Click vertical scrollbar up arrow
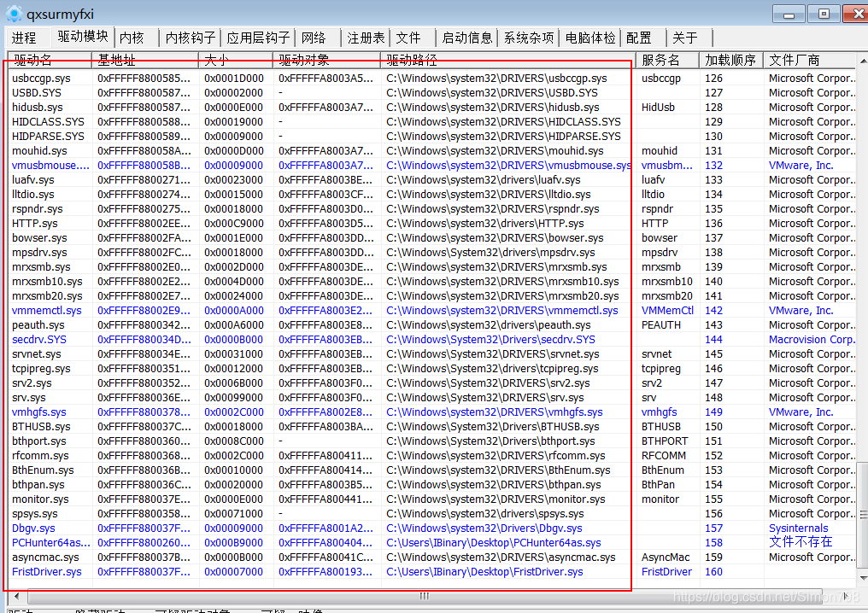Image resolution: width=868 pixels, height=613 pixels. [x=863, y=59]
